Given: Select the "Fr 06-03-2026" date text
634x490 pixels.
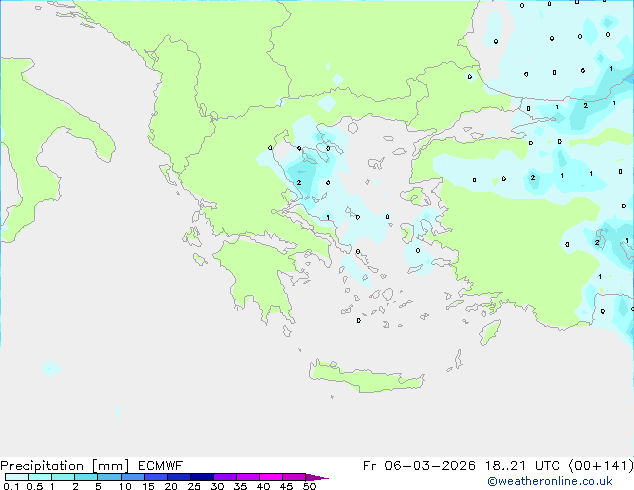Looking at the screenshot, I should point(419,466).
